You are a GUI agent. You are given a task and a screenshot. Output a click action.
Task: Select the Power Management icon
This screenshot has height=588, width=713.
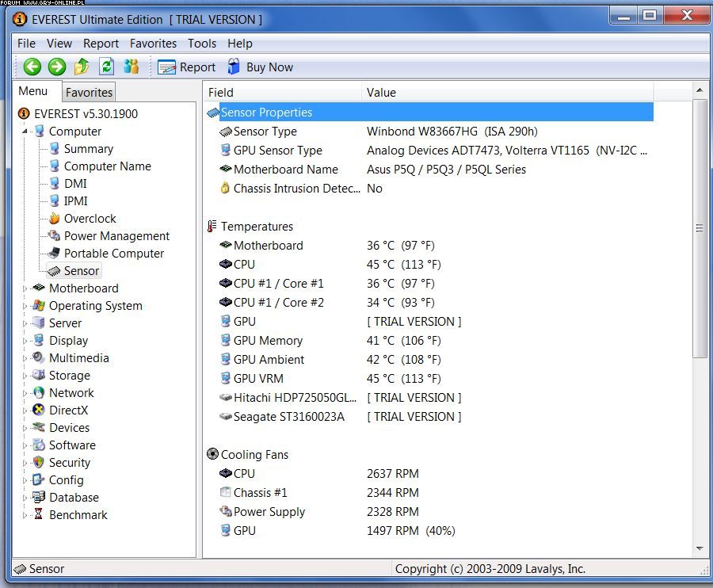click(x=55, y=235)
